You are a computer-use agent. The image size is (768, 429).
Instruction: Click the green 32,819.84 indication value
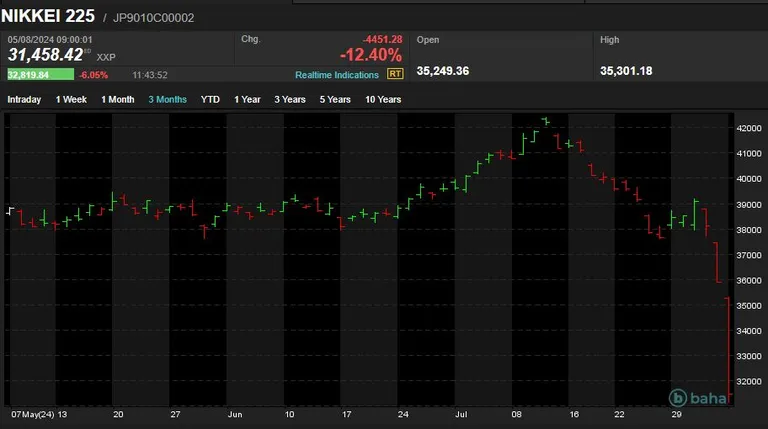[x=41, y=74]
